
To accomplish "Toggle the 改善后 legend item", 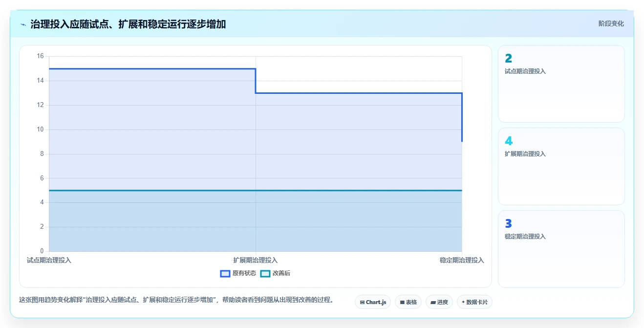I will click(275, 273).
